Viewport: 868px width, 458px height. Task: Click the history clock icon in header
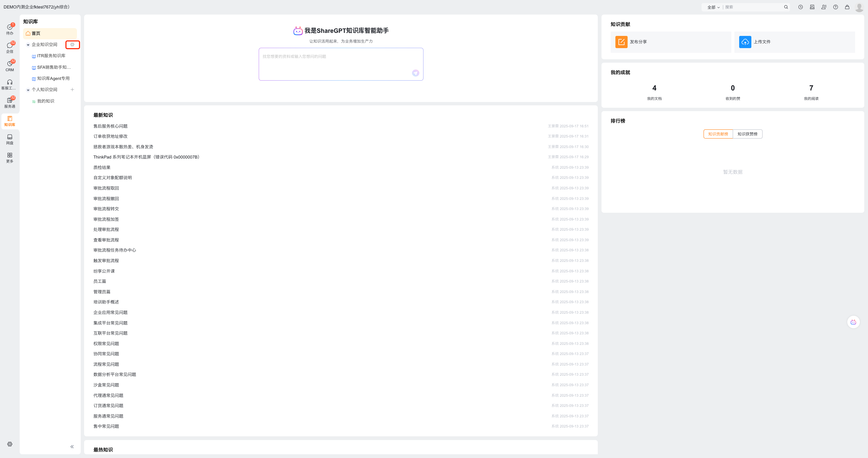point(800,7)
